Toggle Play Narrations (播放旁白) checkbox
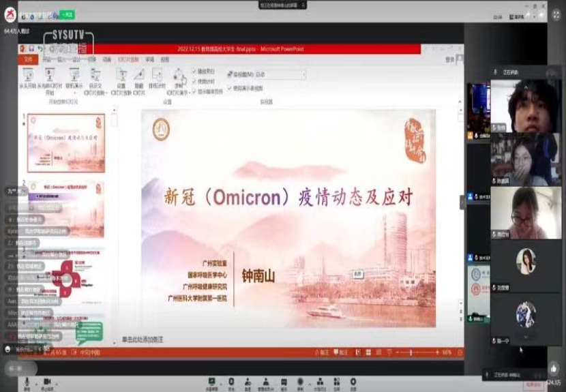The image size is (566, 392). tap(194, 71)
